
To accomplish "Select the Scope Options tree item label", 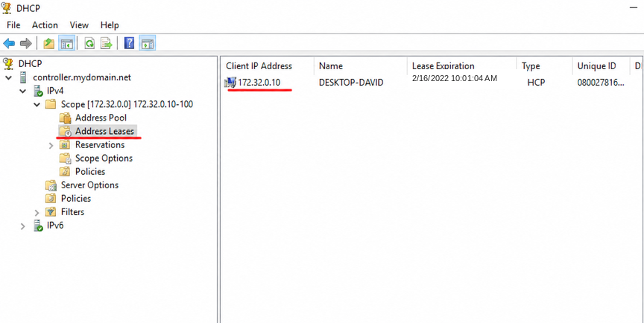I will [104, 159].
